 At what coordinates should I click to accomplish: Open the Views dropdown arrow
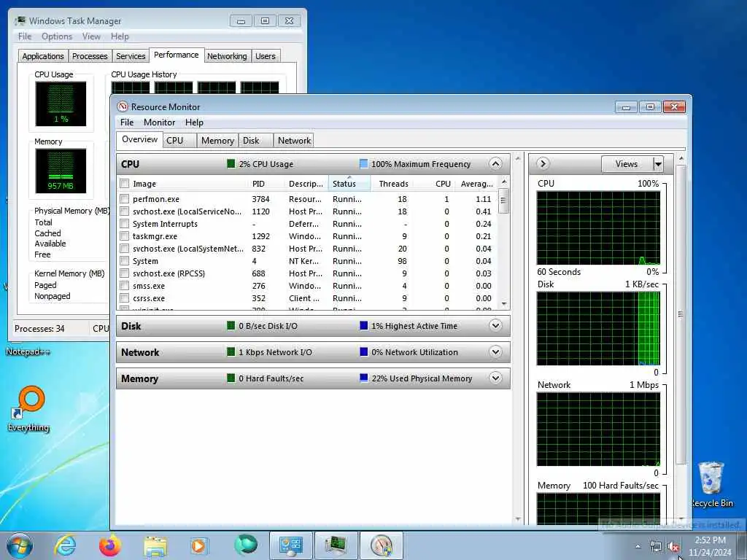(658, 164)
